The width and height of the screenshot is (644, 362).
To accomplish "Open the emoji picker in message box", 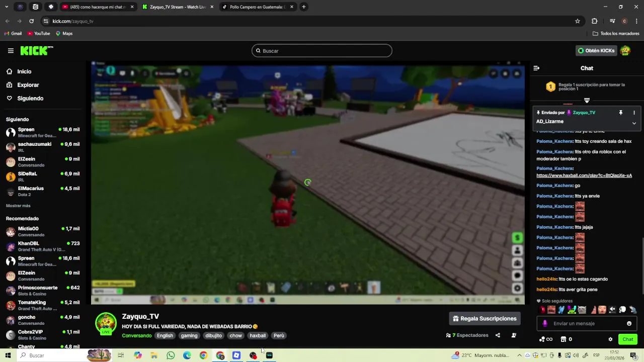I will (x=629, y=323).
